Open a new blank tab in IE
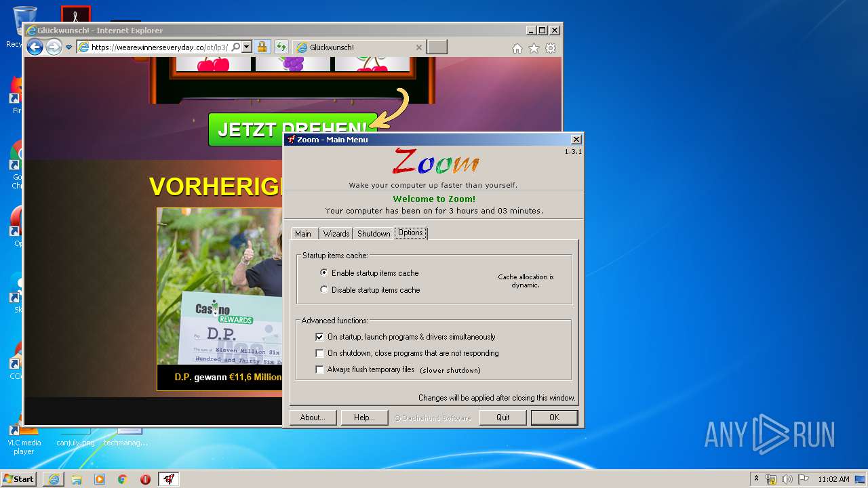This screenshot has height=488, width=868. coord(437,47)
